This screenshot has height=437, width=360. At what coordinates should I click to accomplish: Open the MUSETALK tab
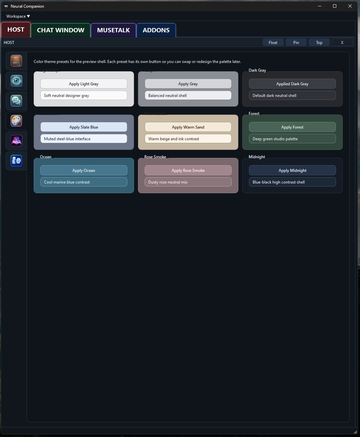pos(113,30)
